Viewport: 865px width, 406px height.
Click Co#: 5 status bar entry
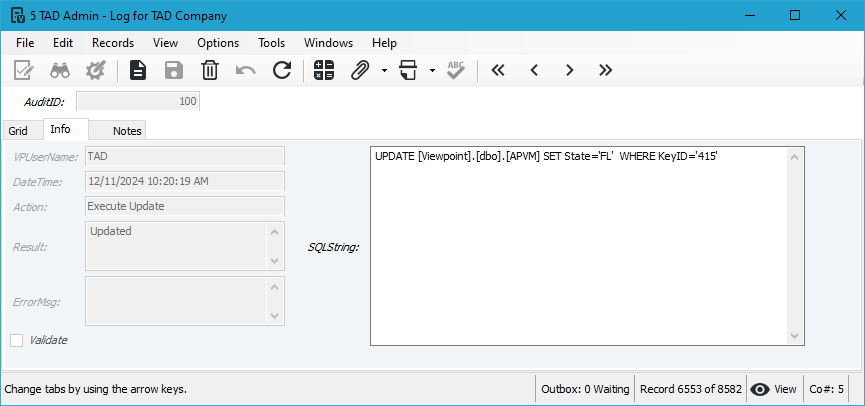coord(826,389)
